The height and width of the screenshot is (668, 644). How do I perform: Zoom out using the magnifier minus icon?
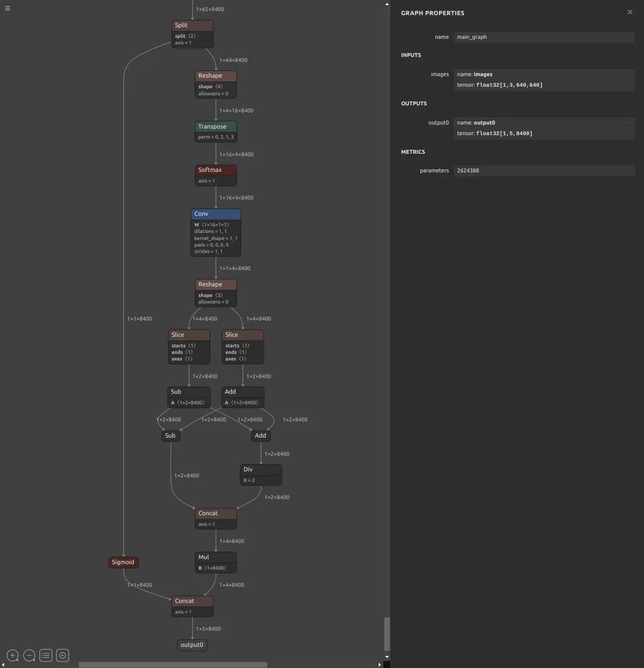(x=29, y=655)
